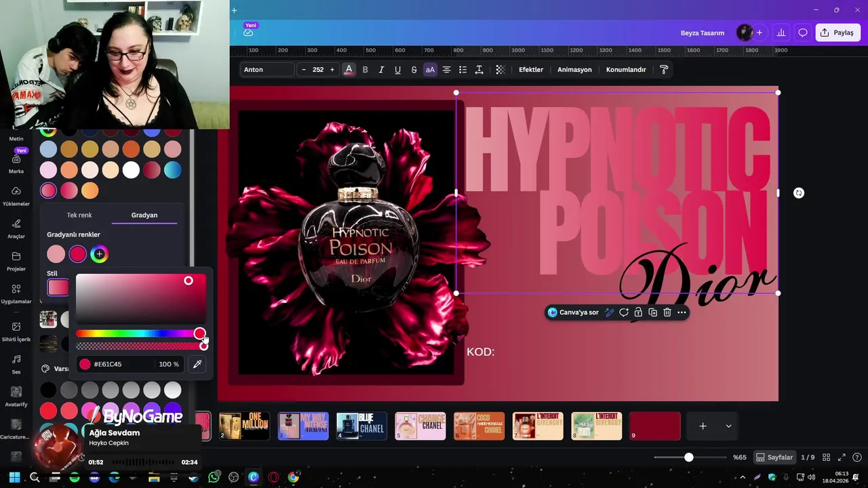Open Animasyon options
Viewport: 868px width, 488px height.
pos(574,70)
